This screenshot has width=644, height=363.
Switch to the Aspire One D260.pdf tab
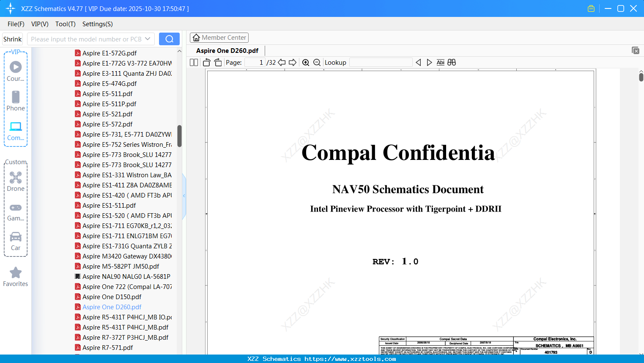[227, 51]
